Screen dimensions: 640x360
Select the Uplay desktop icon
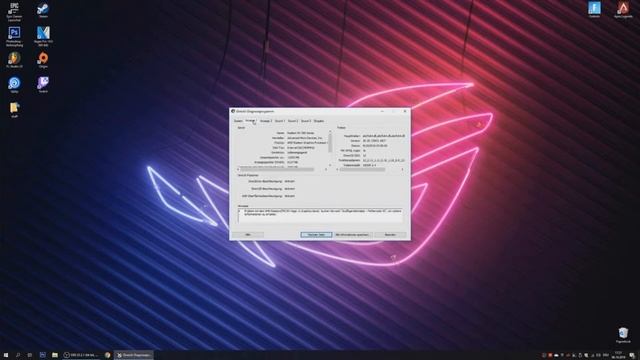pyautogui.click(x=14, y=85)
